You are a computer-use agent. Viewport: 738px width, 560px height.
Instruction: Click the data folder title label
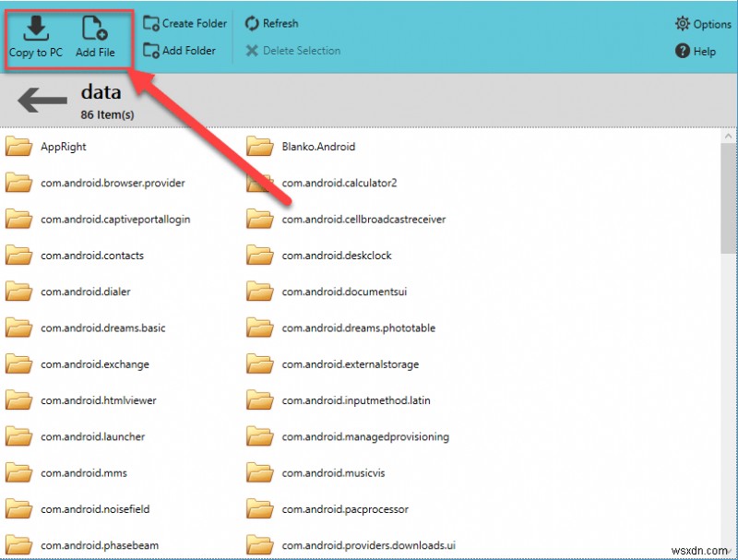101,92
